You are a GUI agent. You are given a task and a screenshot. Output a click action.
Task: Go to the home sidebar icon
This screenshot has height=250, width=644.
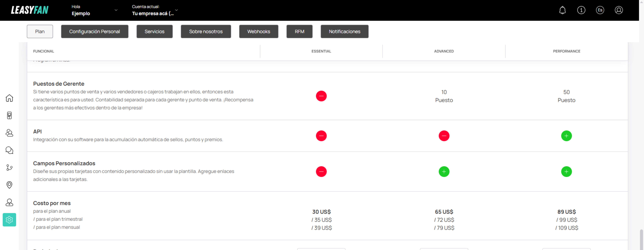[9, 98]
